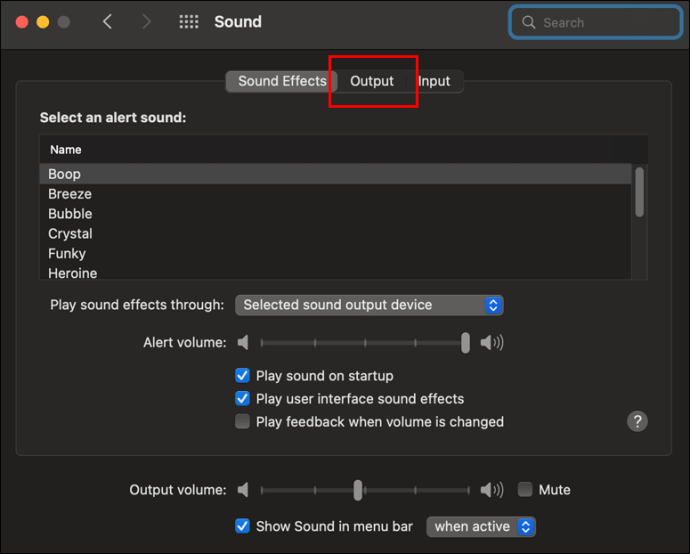Open the Play sound effects through dropdown

(369, 305)
